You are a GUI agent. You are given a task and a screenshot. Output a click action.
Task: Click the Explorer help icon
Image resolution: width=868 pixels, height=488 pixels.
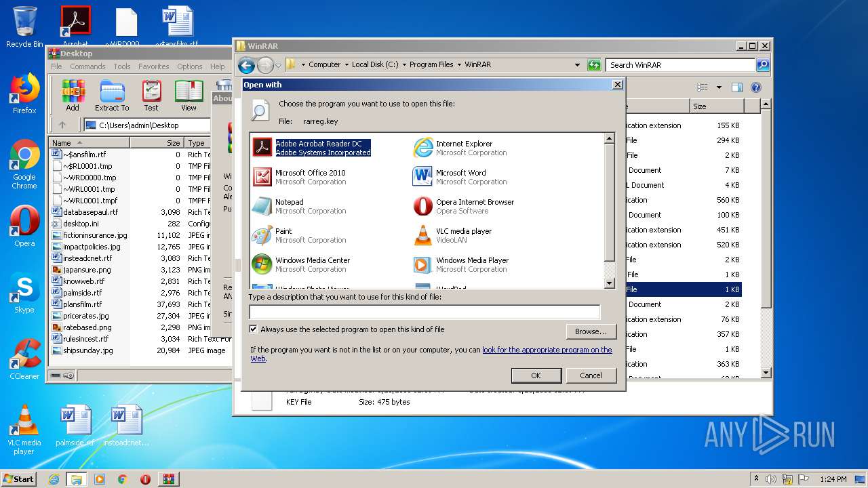point(756,87)
